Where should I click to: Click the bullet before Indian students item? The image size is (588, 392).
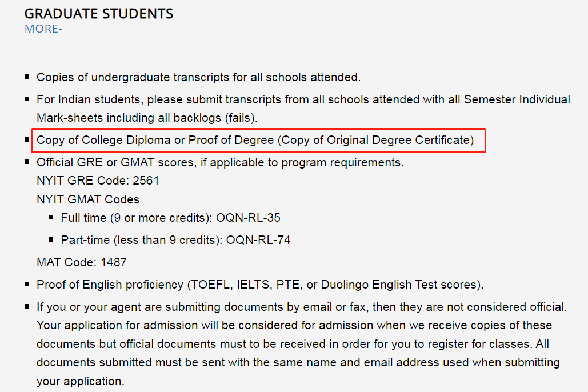(x=27, y=99)
